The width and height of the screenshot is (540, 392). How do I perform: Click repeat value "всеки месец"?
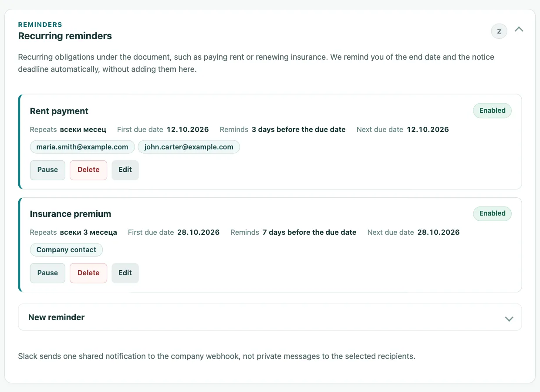pyautogui.click(x=83, y=129)
